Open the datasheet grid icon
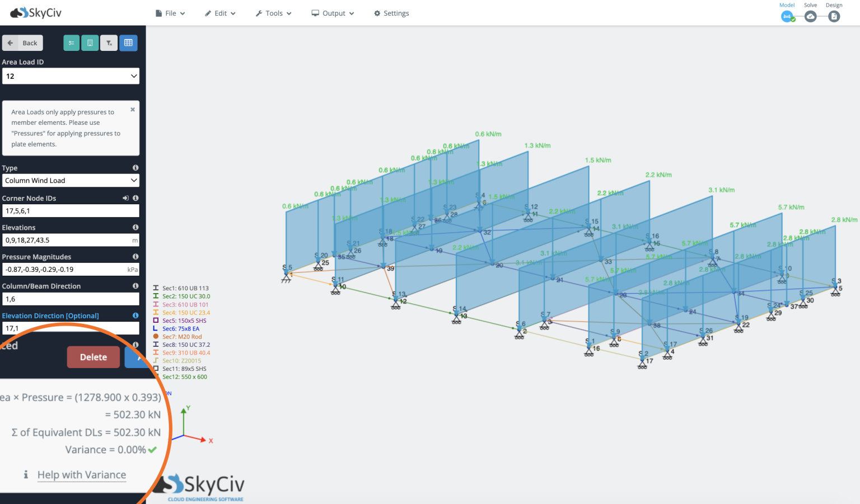 128,43
